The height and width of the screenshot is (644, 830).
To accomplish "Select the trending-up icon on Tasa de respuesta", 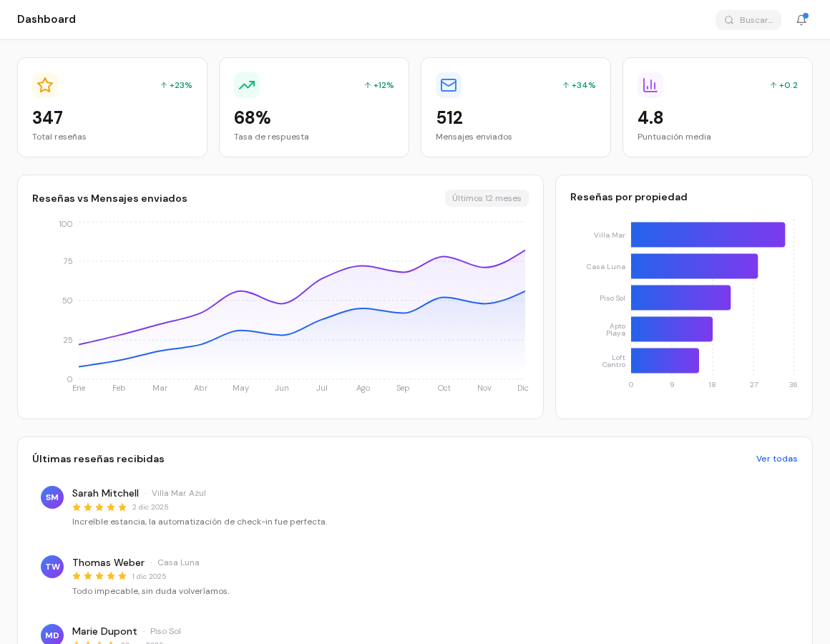I will [x=247, y=85].
